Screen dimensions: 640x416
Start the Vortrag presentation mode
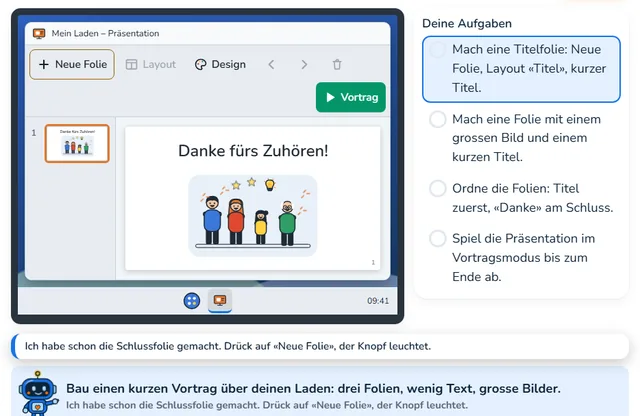[351, 97]
